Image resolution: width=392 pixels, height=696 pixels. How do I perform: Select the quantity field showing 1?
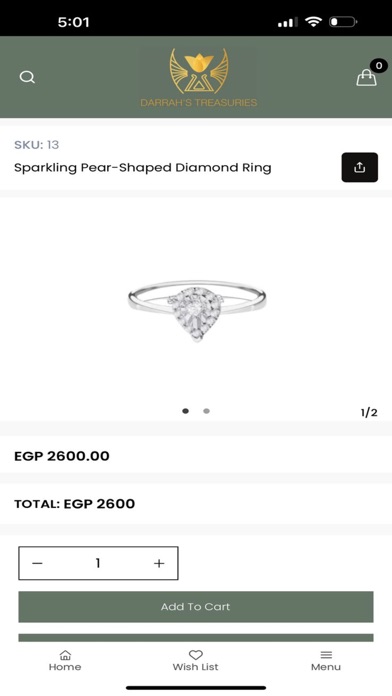98,563
